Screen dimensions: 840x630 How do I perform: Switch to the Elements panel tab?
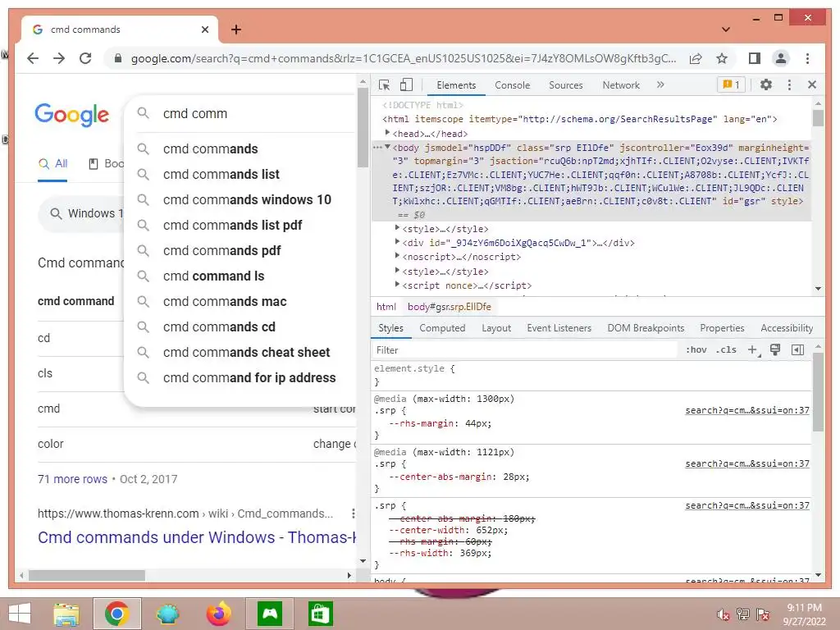(x=456, y=85)
